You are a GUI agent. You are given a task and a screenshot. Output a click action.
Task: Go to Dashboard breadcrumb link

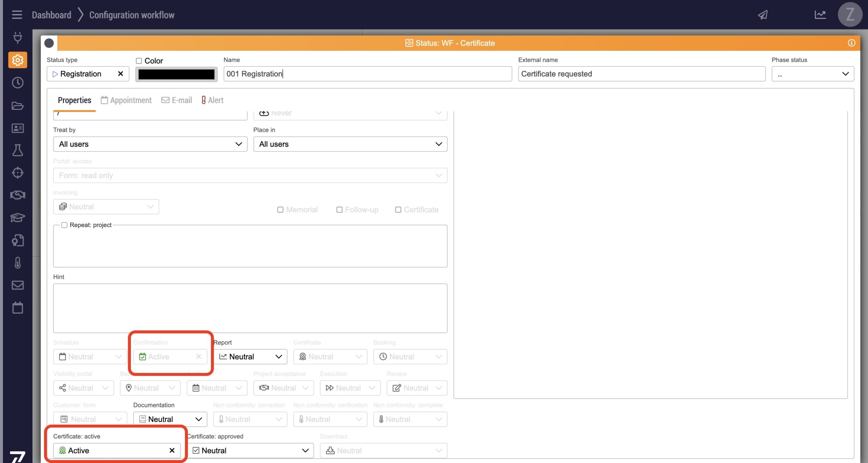52,15
